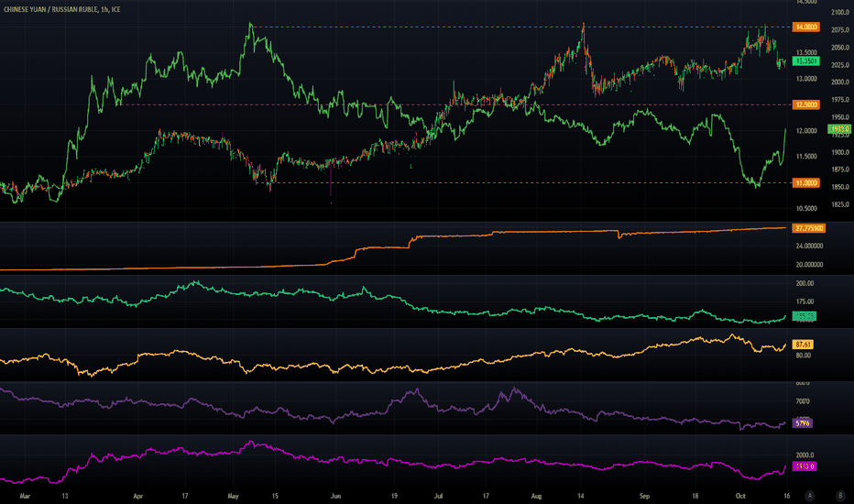
Task: Click the yellow 87.61 value label
Action: [803, 345]
